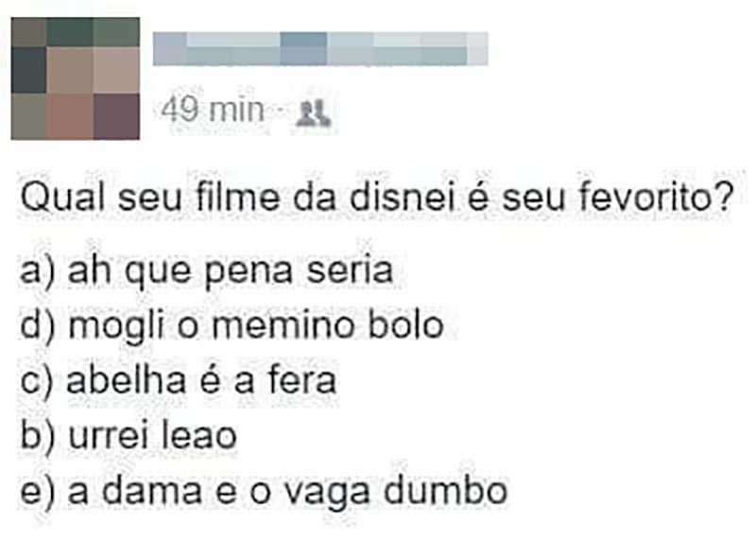Choose option b) urrei leao

tap(129, 435)
